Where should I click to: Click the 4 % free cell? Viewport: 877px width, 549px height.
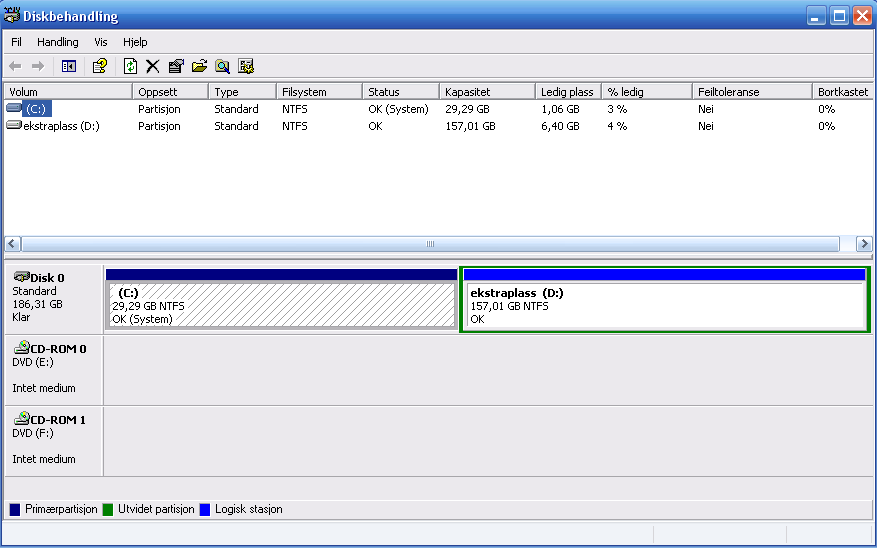617,126
